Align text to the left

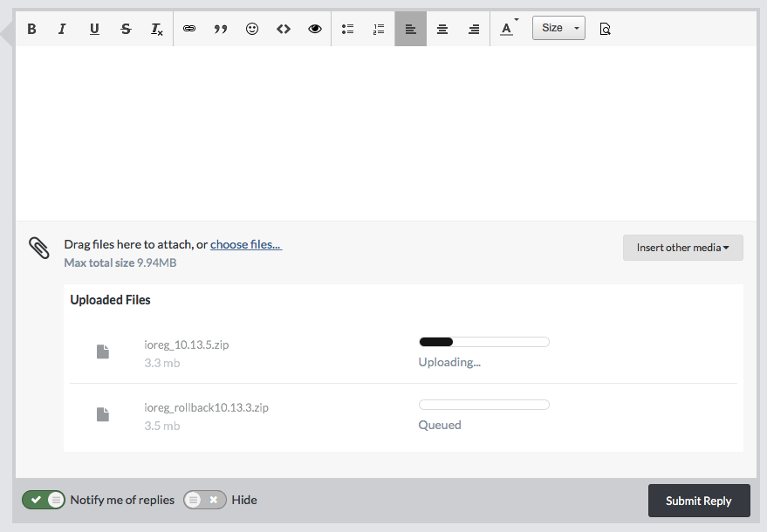[410, 29]
